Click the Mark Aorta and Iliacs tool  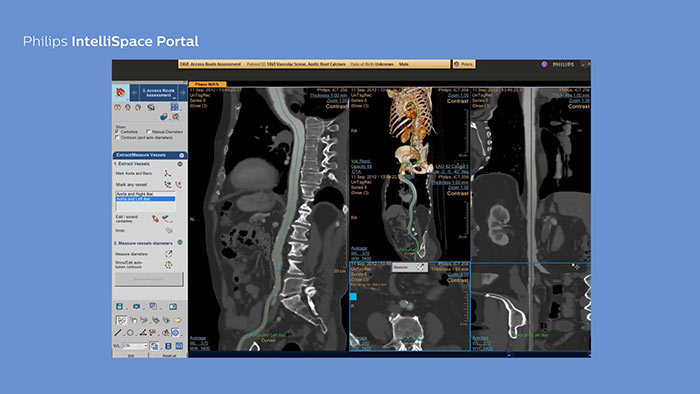pos(167,174)
